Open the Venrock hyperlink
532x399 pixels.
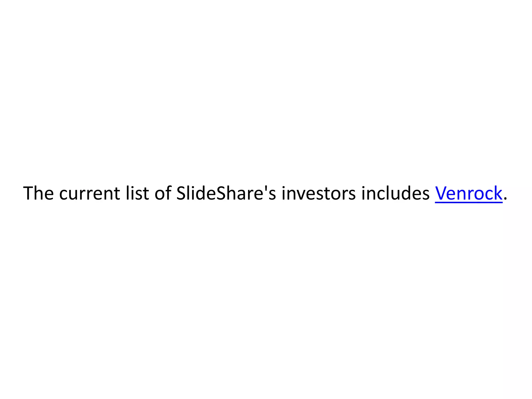click(x=469, y=194)
